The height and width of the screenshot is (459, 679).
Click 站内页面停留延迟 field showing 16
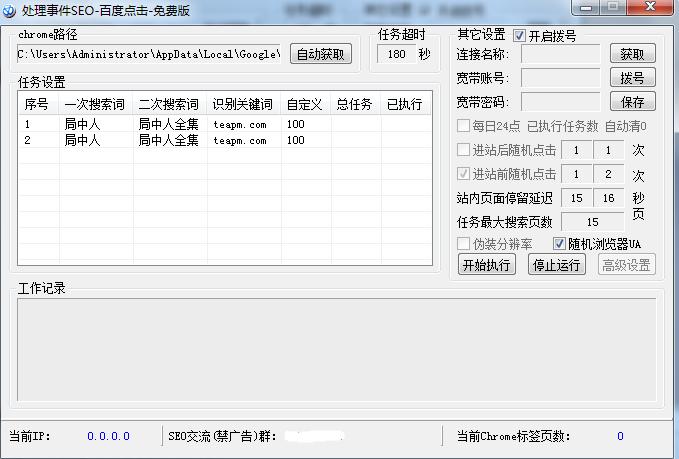[x=608, y=198]
